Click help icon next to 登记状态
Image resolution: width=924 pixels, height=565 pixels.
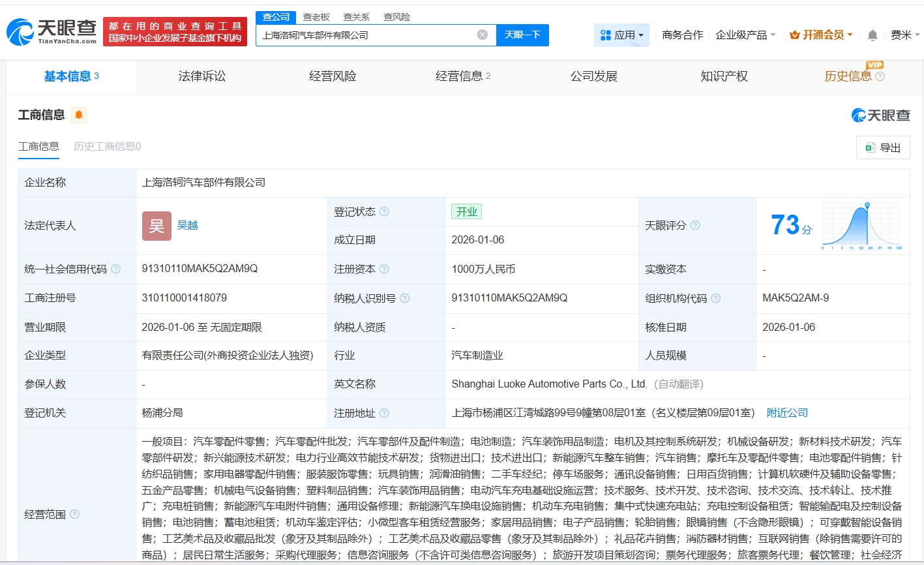point(384,212)
